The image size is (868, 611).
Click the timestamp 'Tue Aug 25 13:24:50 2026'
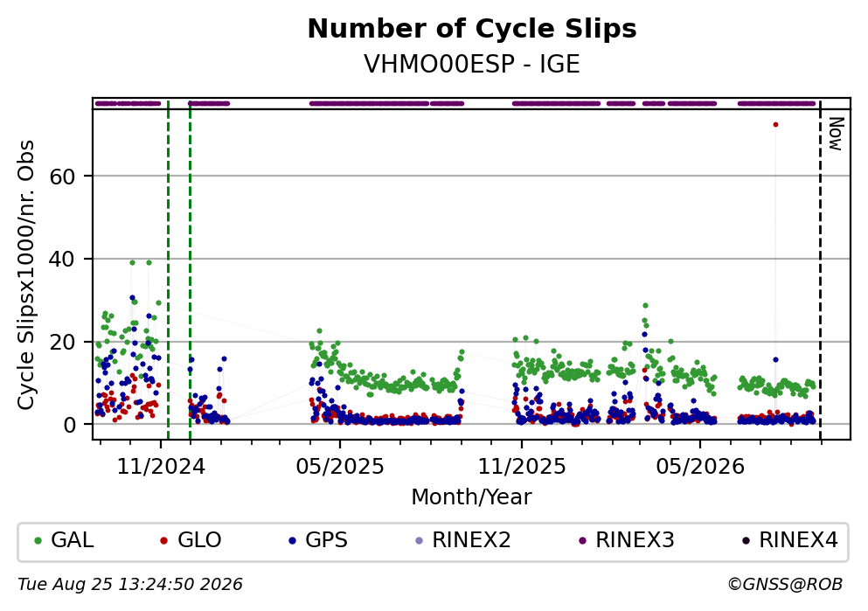point(130,585)
